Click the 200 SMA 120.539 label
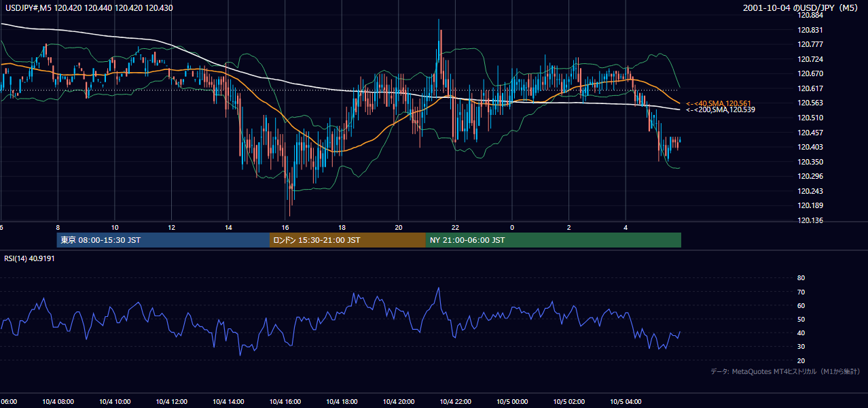Image resolution: width=868 pixels, height=408 pixels. pos(721,109)
